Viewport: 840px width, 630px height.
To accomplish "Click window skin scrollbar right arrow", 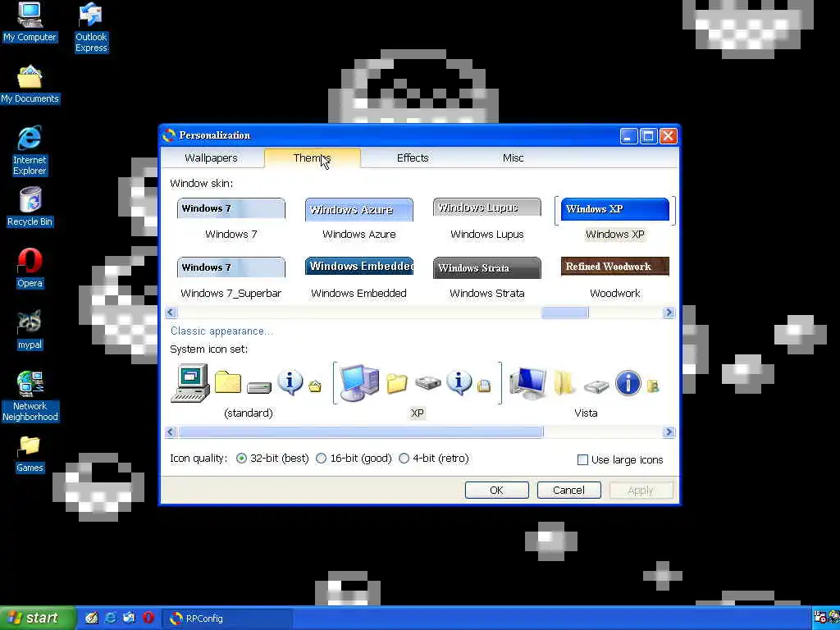I will 669,313.
